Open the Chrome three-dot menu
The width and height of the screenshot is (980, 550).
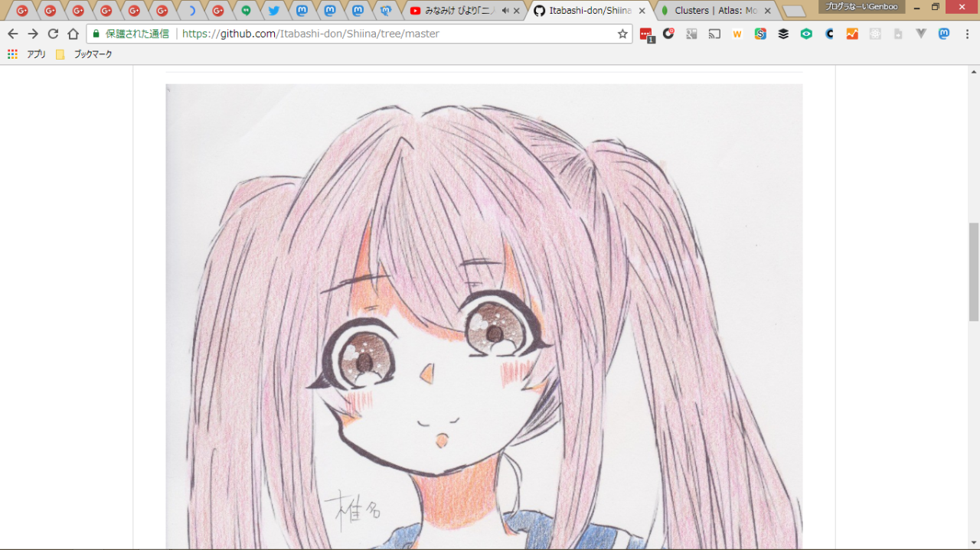(967, 34)
